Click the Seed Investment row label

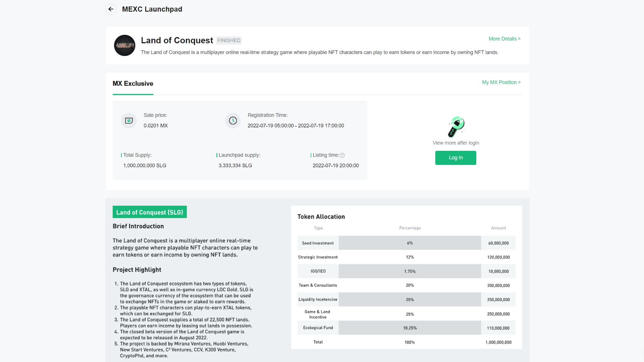tap(318, 243)
